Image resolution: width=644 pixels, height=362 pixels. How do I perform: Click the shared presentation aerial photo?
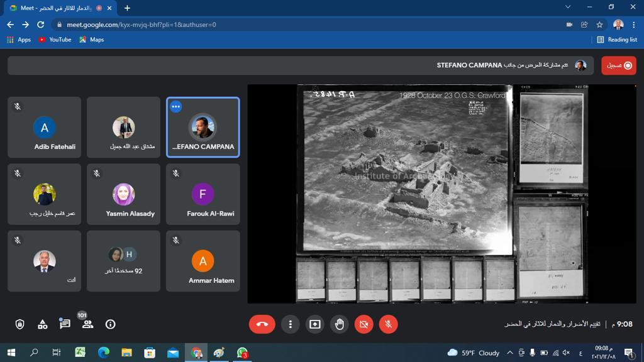coord(406,171)
